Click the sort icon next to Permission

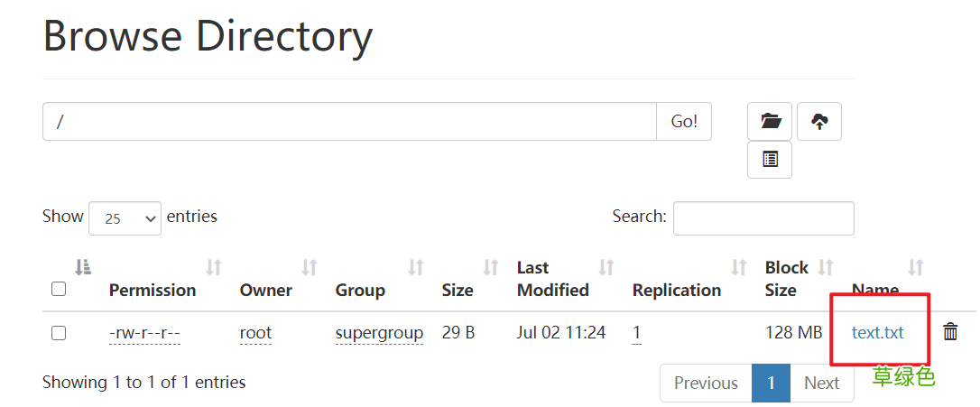[x=214, y=267]
